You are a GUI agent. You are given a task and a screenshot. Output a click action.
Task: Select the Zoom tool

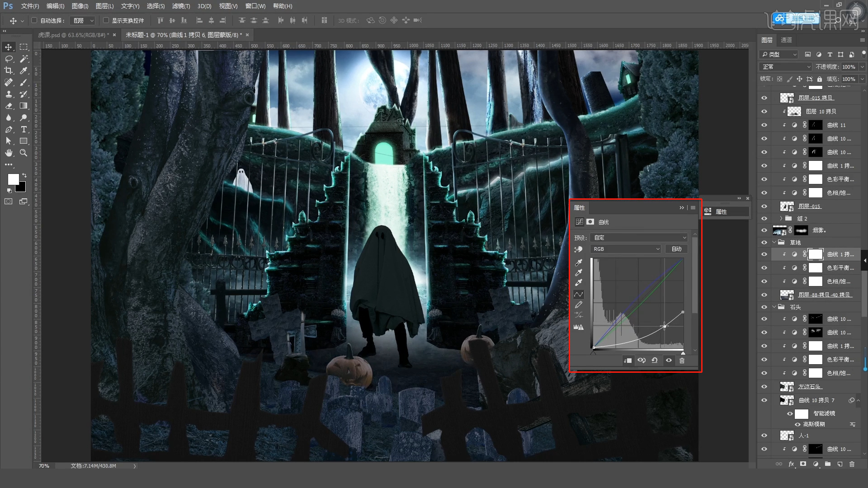tap(24, 153)
